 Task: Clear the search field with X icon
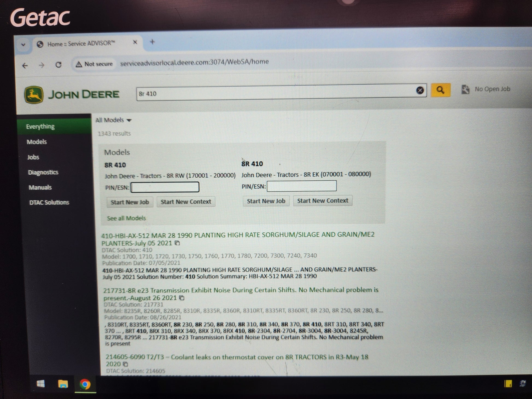point(420,90)
